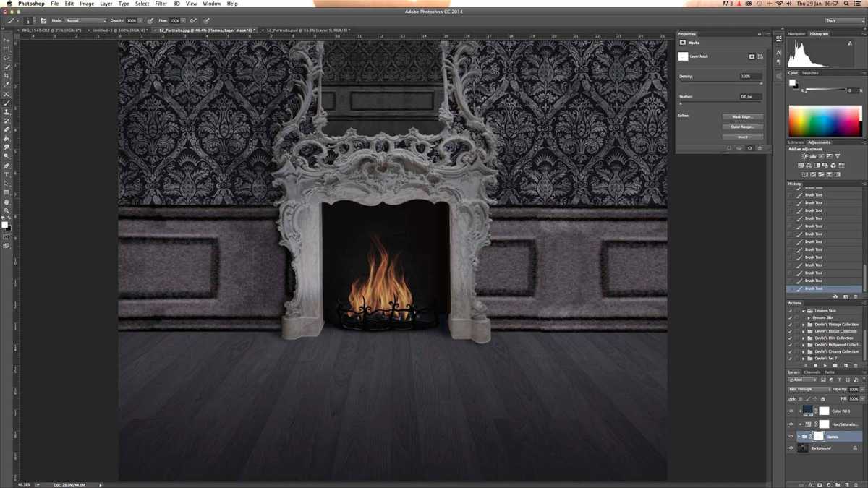Viewport: 868px width, 488px height.
Task: Expand the Devlin's Set 7 action set
Action: tap(804, 358)
